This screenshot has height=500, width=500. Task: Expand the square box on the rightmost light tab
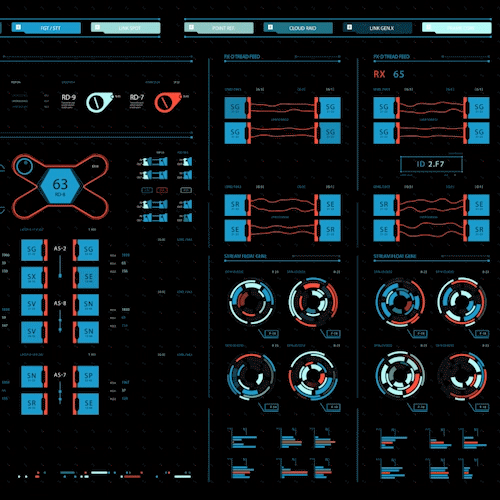[x=429, y=27]
